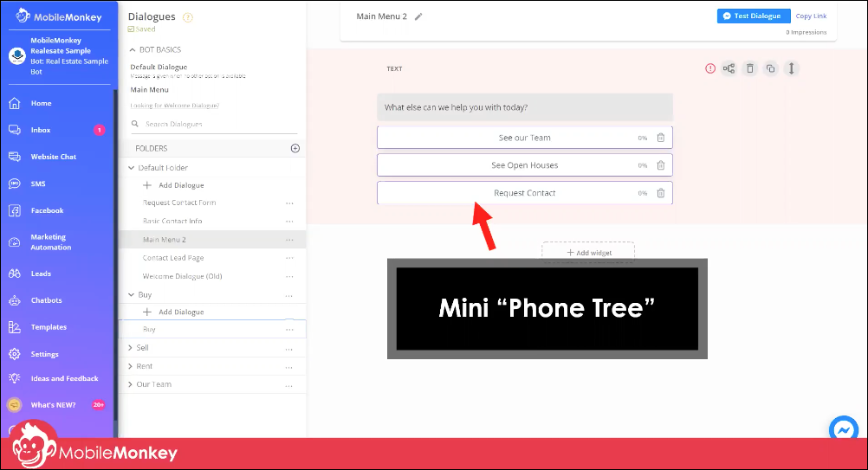Click the widget warning alert icon
Viewport: 868px width, 470px height.
tap(710, 68)
